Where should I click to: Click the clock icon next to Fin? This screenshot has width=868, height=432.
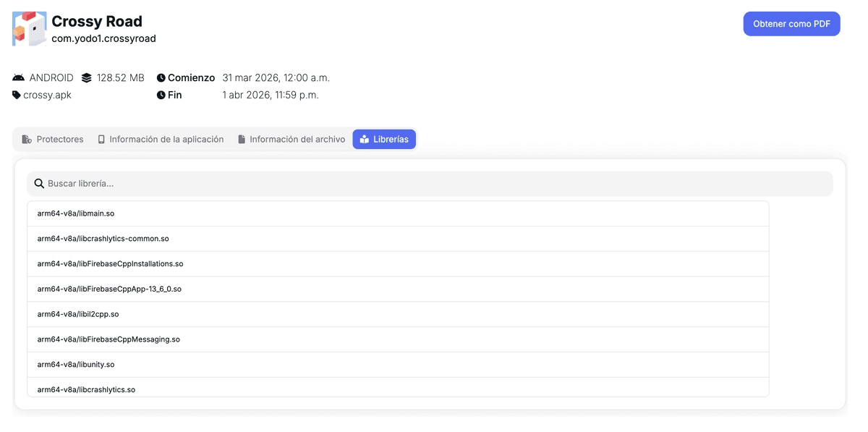coord(161,95)
